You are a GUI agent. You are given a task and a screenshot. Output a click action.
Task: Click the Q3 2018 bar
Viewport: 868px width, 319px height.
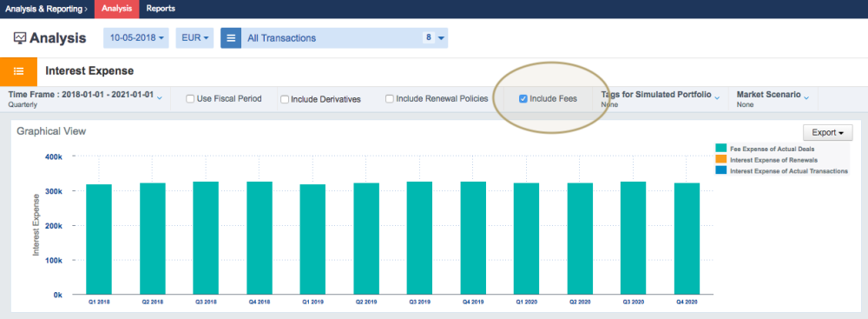[206, 238]
